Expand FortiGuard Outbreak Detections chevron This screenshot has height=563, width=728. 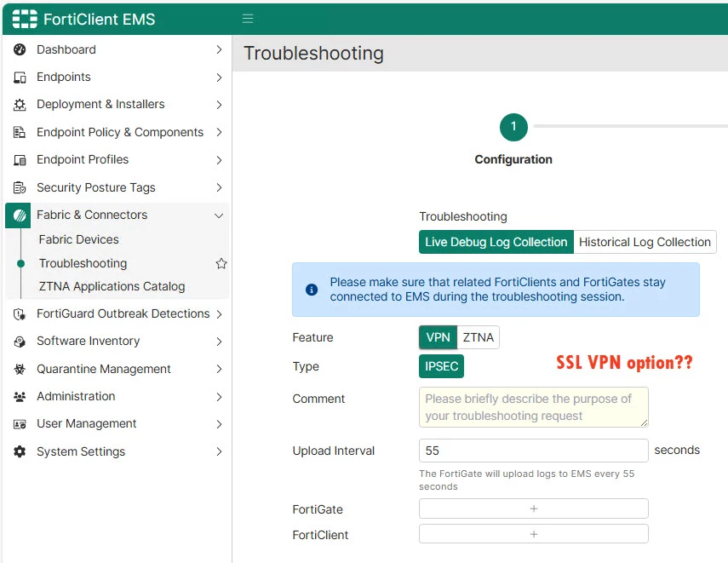point(219,314)
